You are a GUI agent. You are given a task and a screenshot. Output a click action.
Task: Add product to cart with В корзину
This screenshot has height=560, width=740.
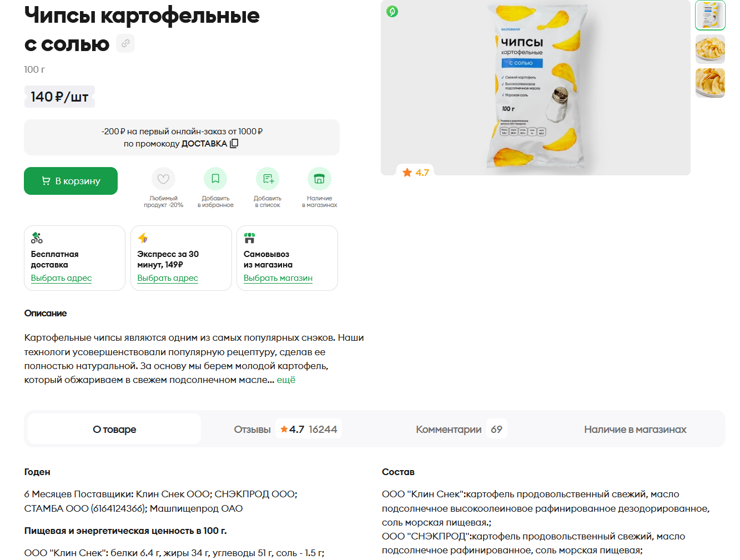pyautogui.click(x=71, y=181)
